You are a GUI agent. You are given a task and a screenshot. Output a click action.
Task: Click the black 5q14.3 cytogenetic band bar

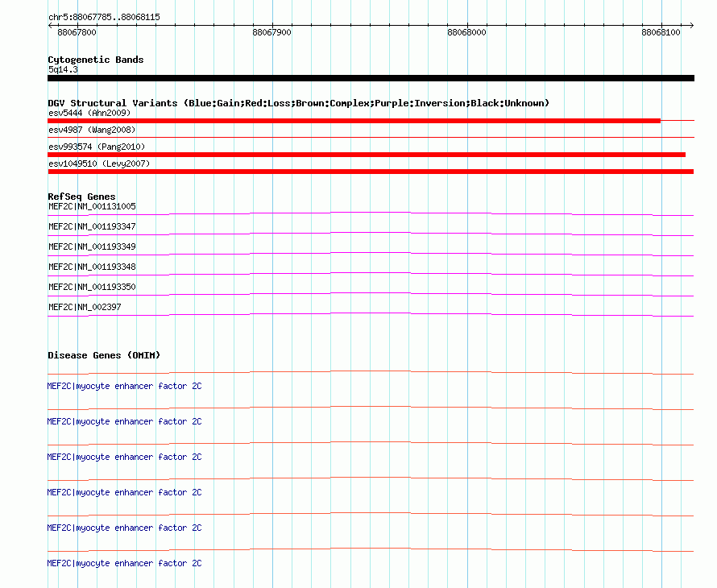click(x=371, y=78)
